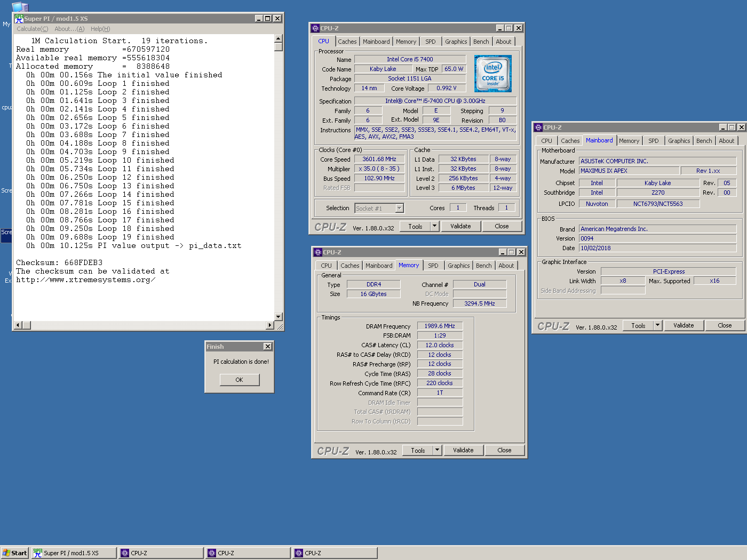Click the Z270 southbridge field
Image resolution: width=747 pixels, height=560 pixels.
[658, 193]
